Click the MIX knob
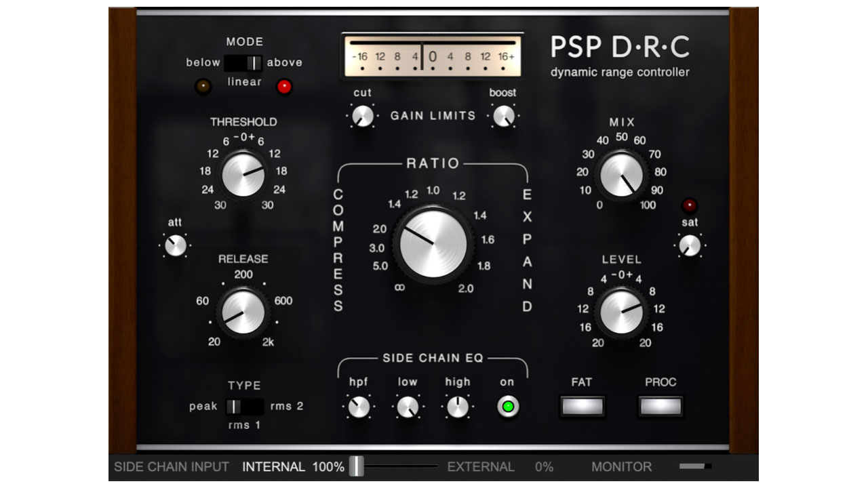The height and width of the screenshot is (488, 868). click(x=621, y=174)
